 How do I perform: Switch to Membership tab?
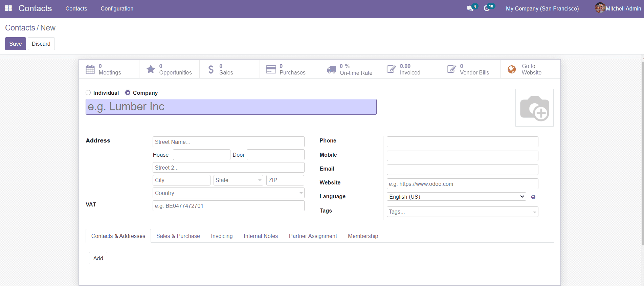click(363, 236)
